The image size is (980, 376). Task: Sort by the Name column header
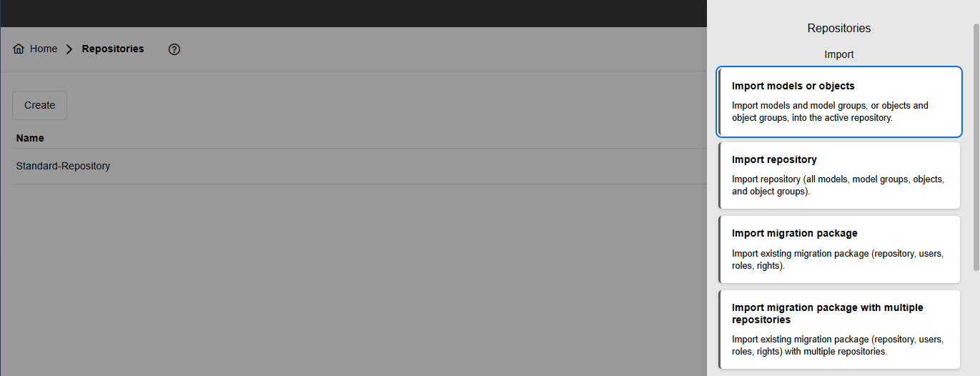tap(30, 138)
